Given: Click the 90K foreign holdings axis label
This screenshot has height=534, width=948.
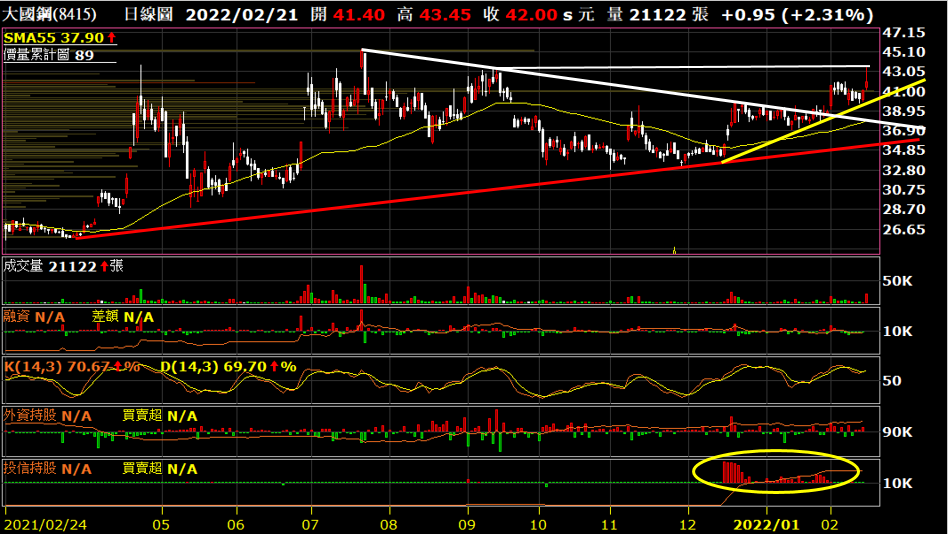Looking at the screenshot, I should pos(897,432).
